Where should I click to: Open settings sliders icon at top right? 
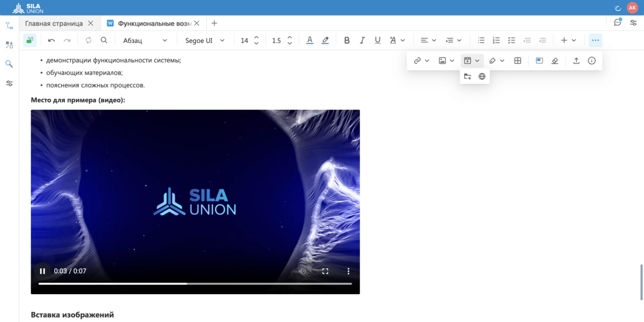[633, 23]
